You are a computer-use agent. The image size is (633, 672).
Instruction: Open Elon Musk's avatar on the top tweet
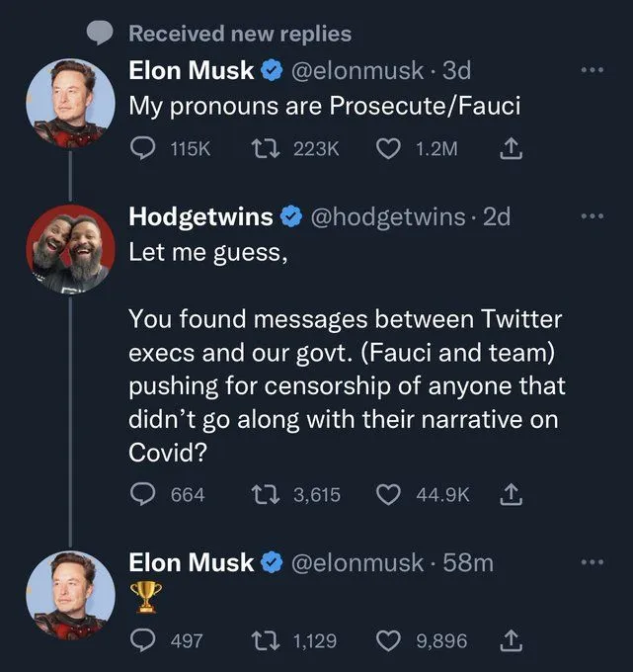coord(69,103)
